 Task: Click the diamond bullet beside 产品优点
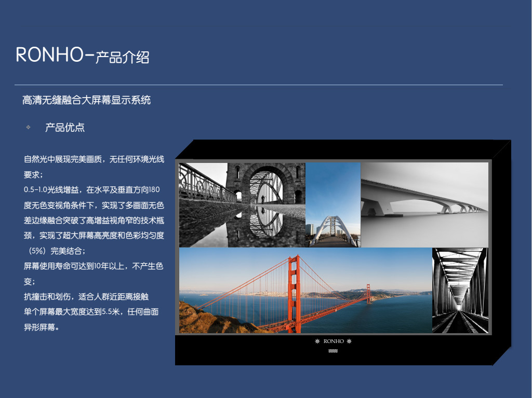click(x=29, y=127)
